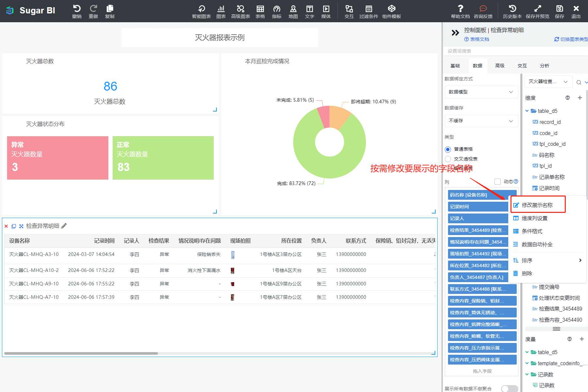Click the search icon next to data model selector

click(x=579, y=82)
